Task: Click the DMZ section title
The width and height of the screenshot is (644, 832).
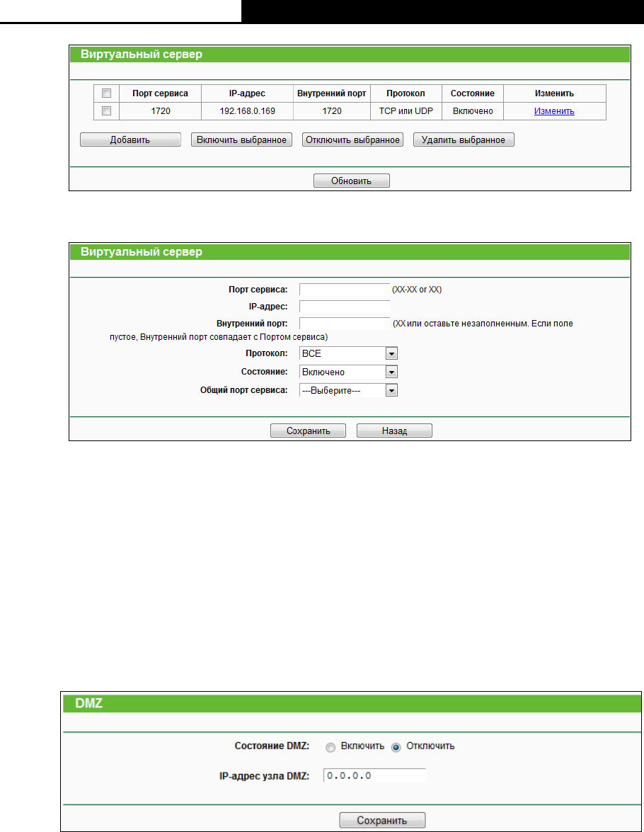Action: click(x=88, y=703)
